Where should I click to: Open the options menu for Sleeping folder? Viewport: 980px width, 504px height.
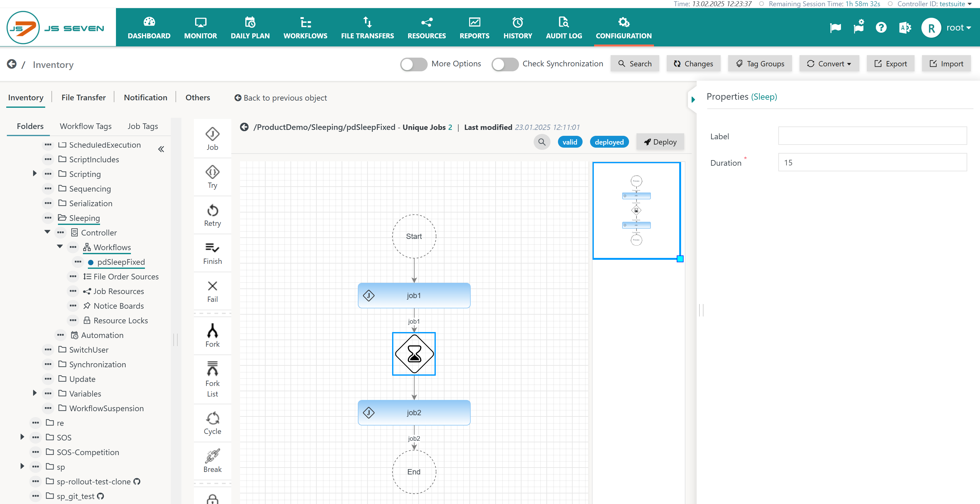pos(48,218)
